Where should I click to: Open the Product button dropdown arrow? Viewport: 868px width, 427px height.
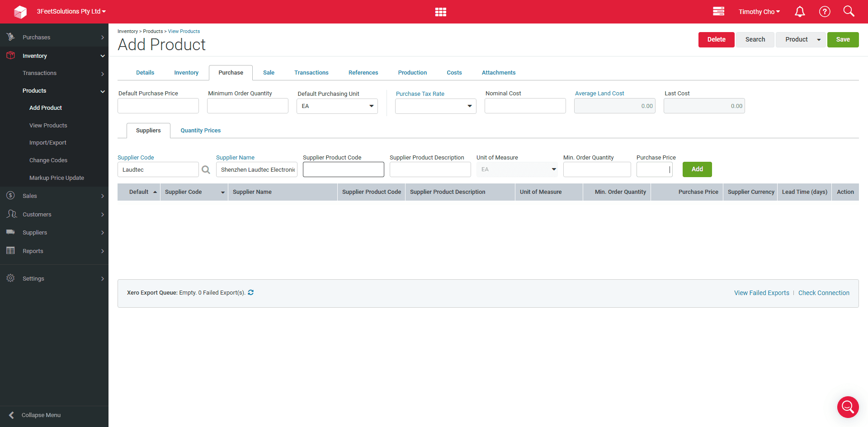tap(819, 39)
